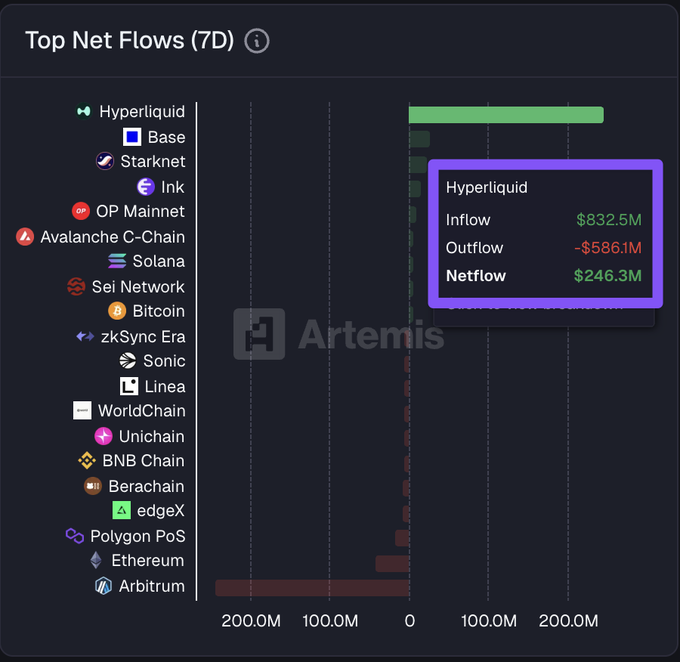Click the Sei Network chain label
This screenshot has width=680, height=662.
point(138,287)
